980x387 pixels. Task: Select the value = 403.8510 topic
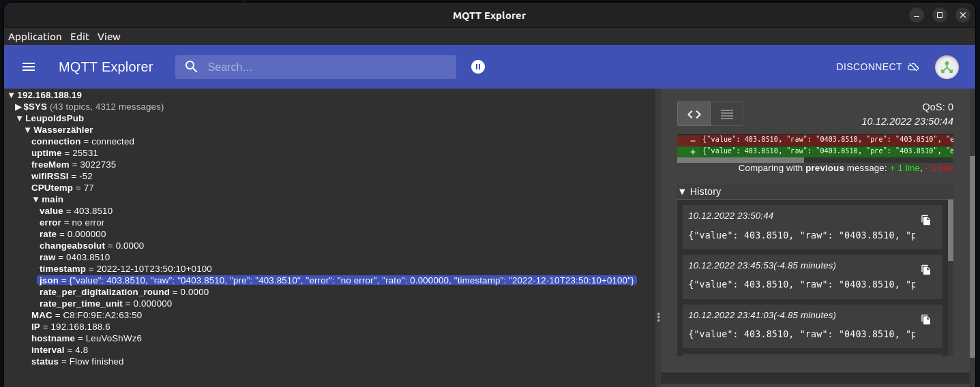pos(76,211)
